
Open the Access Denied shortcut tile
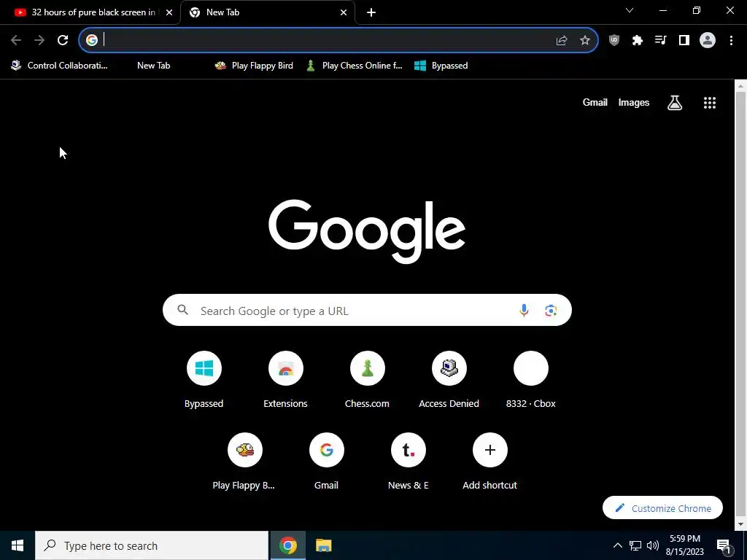pos(449,380)
